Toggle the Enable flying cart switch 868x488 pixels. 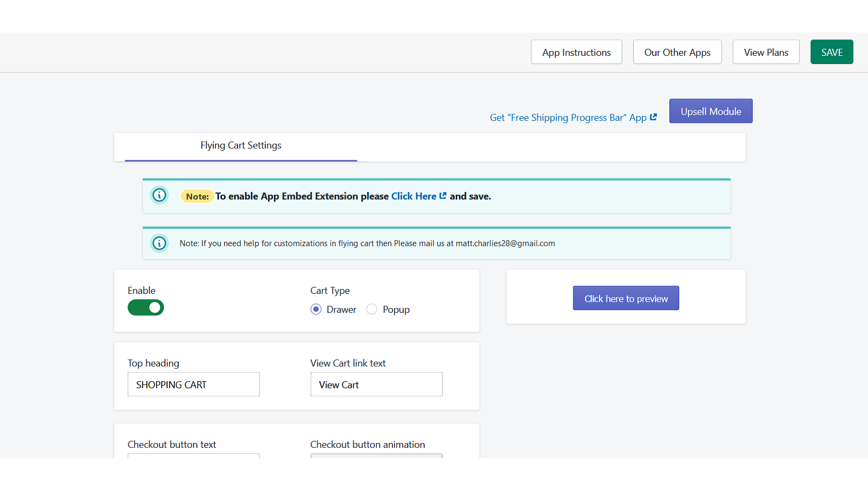(145, 308)
